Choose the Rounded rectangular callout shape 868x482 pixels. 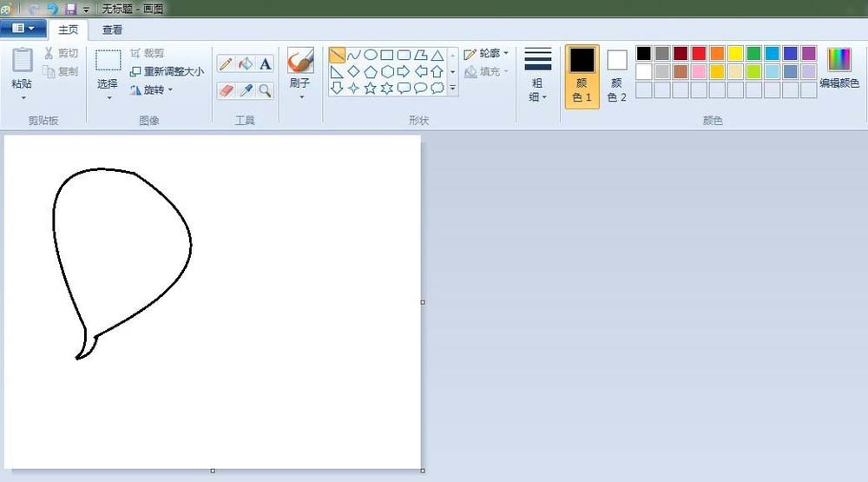click(x=404, y=88)
